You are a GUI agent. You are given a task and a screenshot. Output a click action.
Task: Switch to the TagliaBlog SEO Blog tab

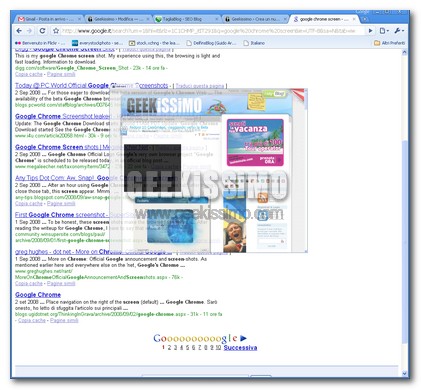pos(186,19)
